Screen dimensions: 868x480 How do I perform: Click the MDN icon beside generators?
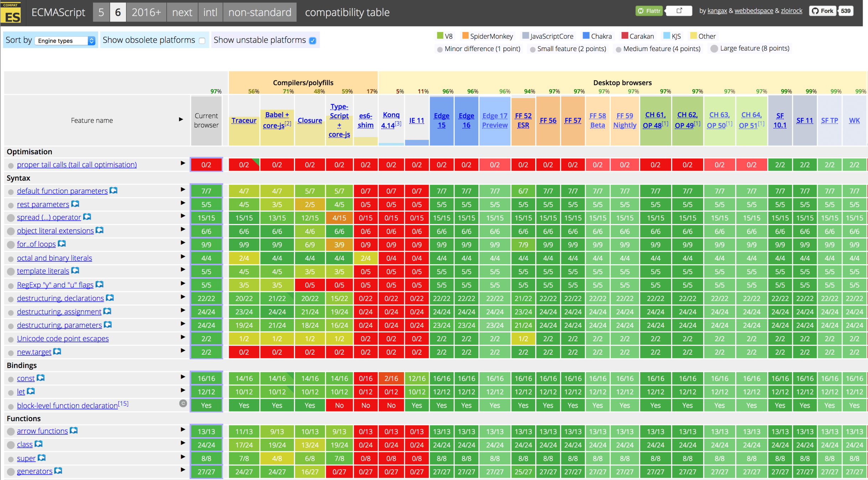pyautogui.click(x=58, y=471)
